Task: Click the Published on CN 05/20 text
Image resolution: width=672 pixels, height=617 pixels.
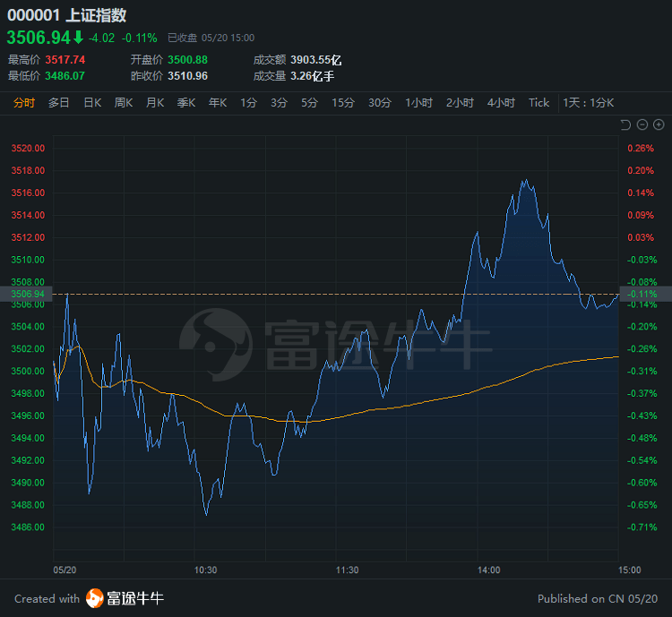Action: [x=597, y=598]
